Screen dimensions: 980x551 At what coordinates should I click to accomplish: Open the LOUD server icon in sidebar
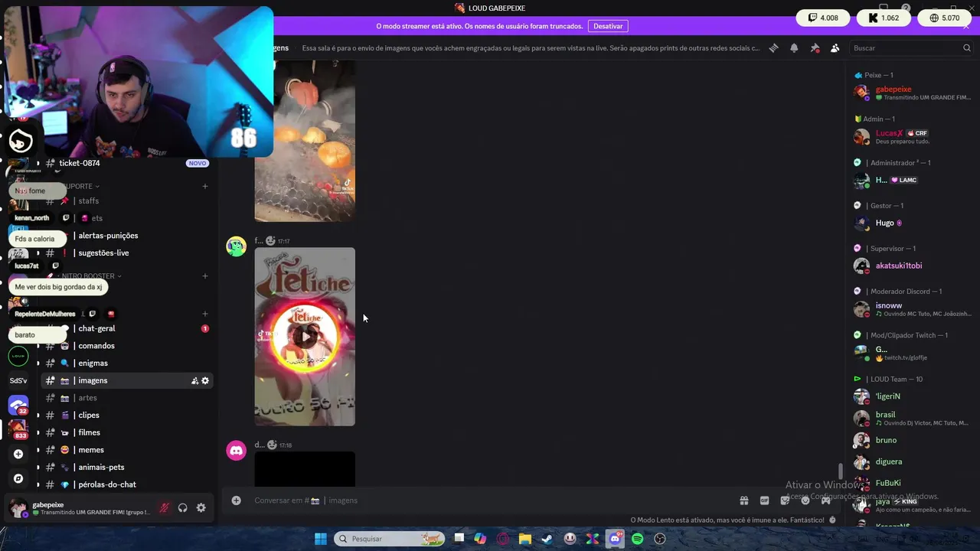pos(18,356)
